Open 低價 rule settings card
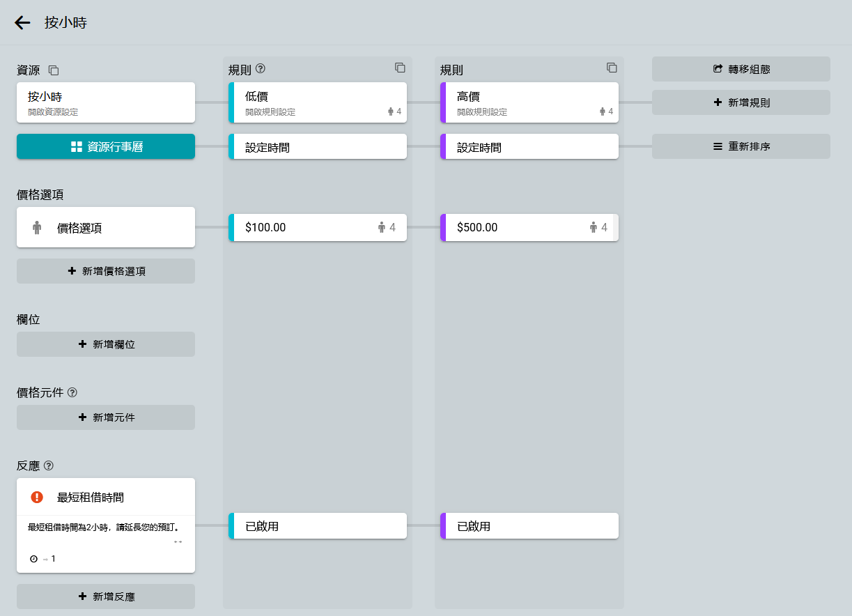The width and height of the screenshot is (852, 616). click(318, 102)
